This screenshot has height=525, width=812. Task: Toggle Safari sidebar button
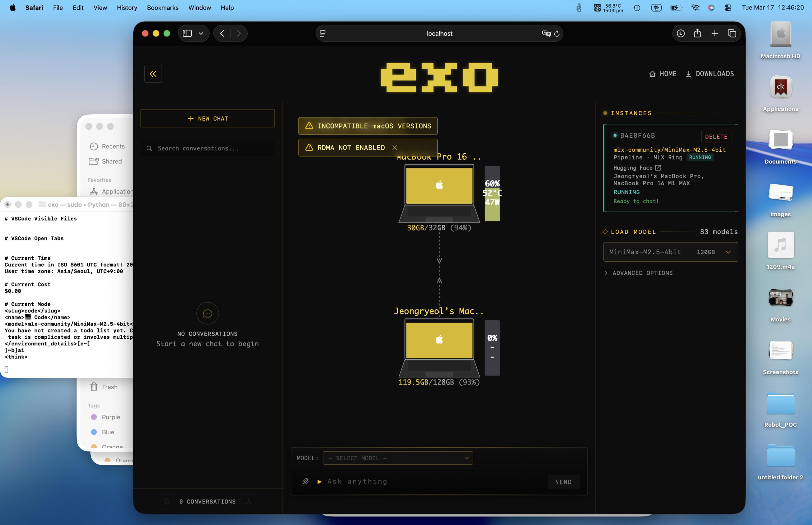click(187, 33)
